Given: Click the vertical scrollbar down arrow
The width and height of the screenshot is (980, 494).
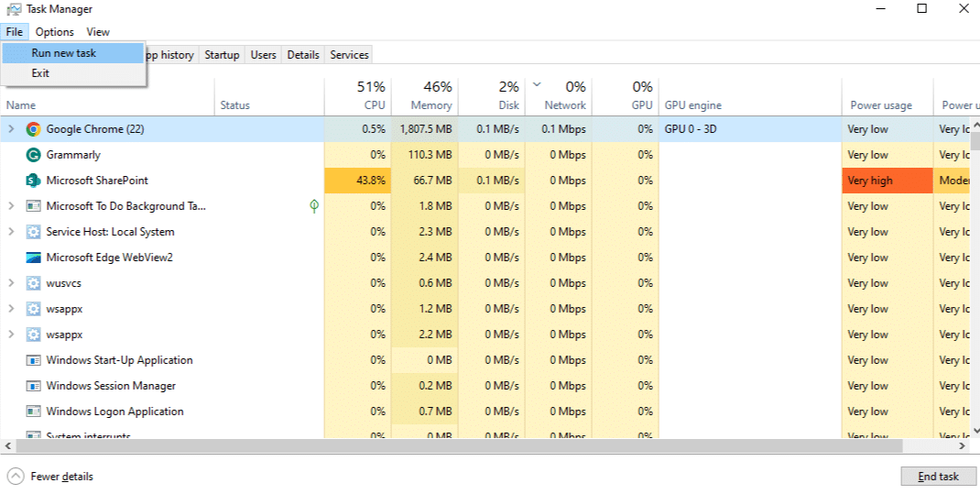Looking at the screenshot, I should (x=975, y=432).
